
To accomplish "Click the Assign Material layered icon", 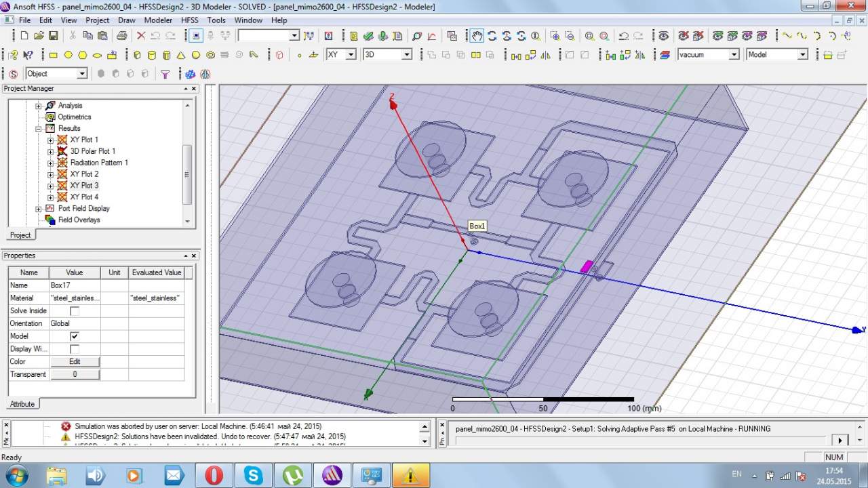I will (x=665, y=55).
